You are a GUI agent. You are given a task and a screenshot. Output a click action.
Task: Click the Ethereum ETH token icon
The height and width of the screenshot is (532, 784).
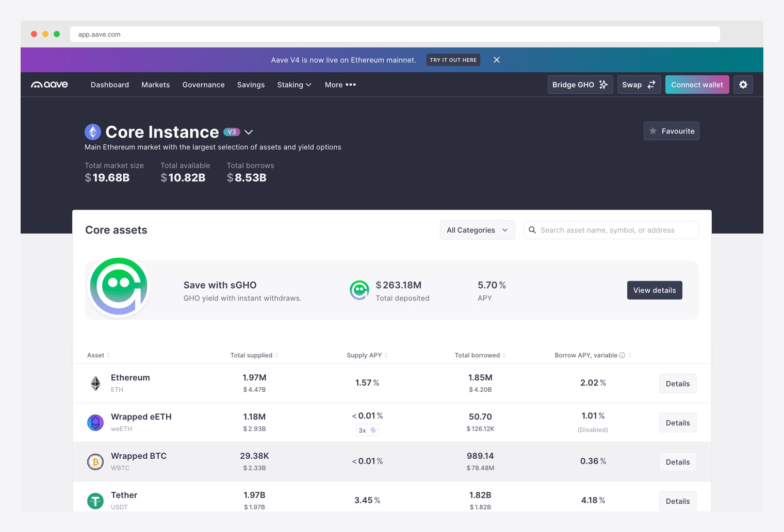coord(95,384)
